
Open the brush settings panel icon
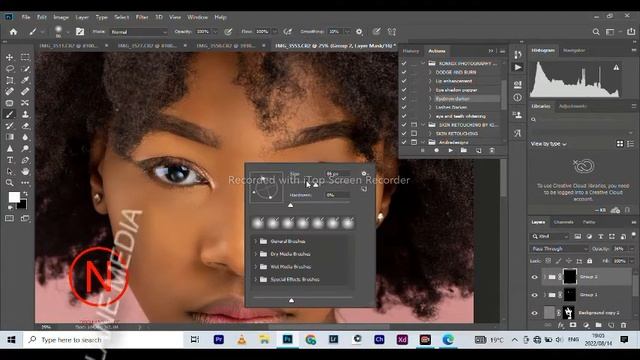click(x=80, y=31)
